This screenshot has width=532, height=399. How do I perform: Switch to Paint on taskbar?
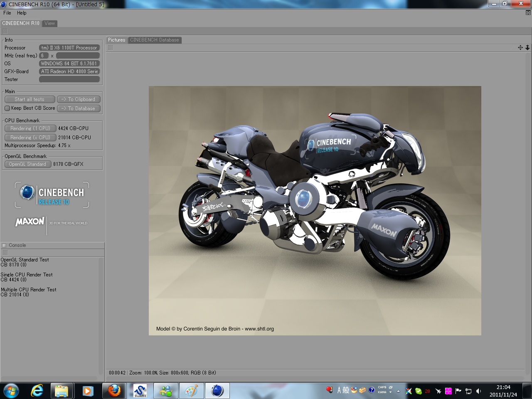click(x=192, y=391)
